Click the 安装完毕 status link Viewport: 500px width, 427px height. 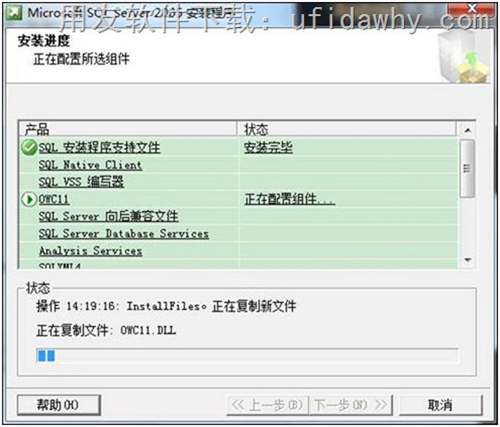(268, 147)
